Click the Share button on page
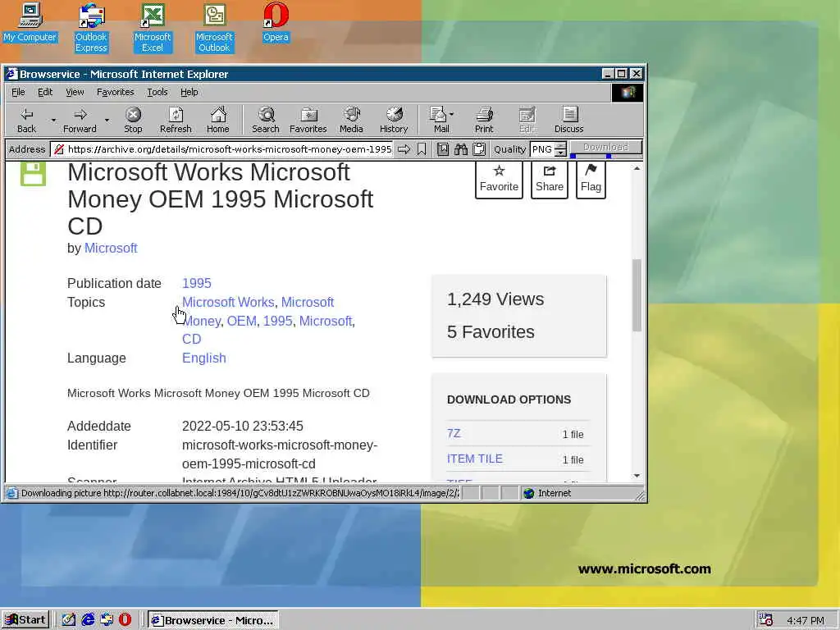Image resolution: width=840 pixels, height=630 pixels. (x=549, y=180)
